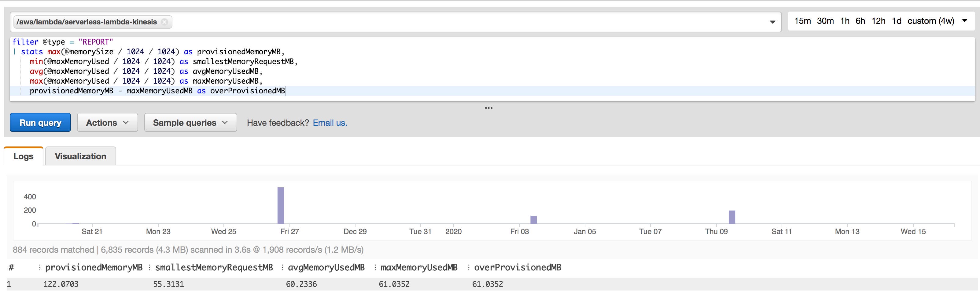Open column options for maxMemoryUsedMB header
The height and width of the screenshot is (296, 980).
pos(376,267)
